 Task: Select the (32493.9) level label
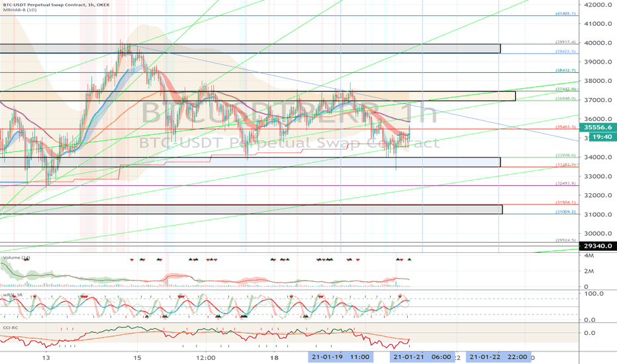[x=565, y=183]
